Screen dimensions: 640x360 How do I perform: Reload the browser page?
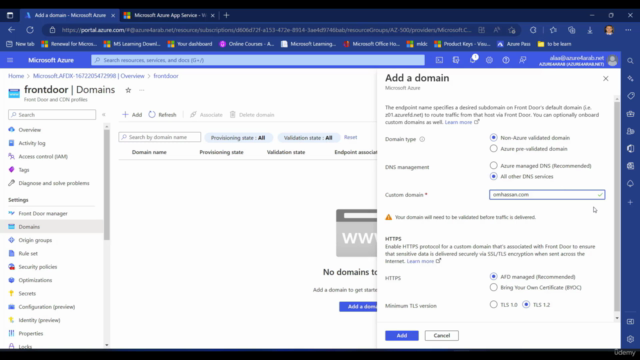click(30, 30)
